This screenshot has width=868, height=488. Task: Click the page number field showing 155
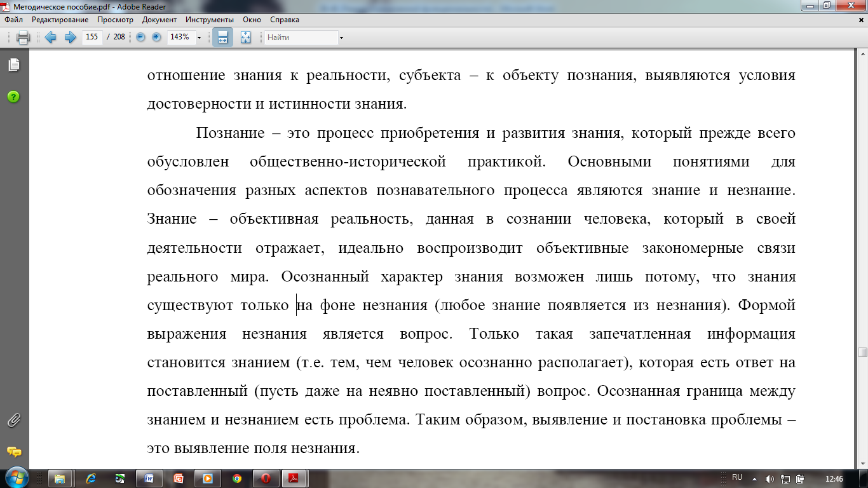92,37
